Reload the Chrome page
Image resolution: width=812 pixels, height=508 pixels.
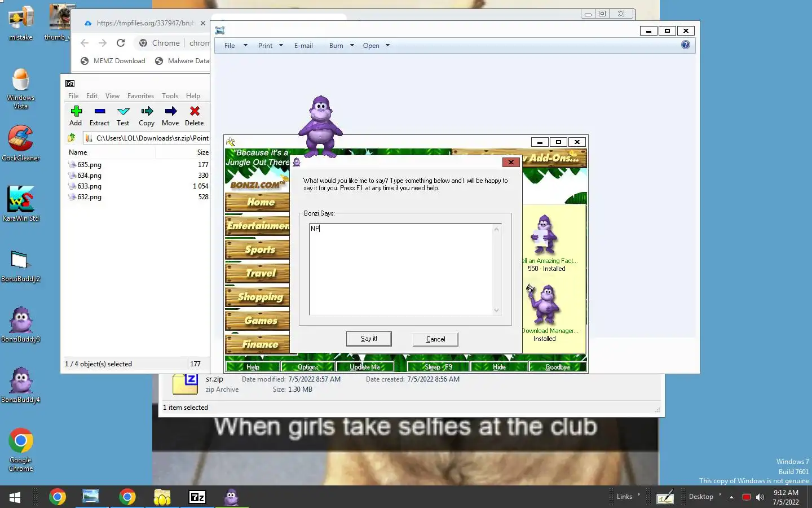click(121, 43)
